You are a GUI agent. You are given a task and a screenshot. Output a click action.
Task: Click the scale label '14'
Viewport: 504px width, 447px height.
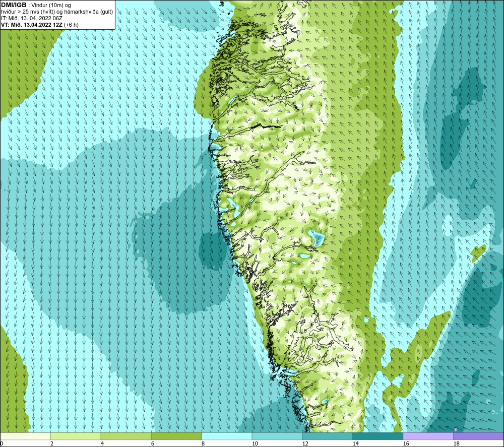(x=356, y=444)
